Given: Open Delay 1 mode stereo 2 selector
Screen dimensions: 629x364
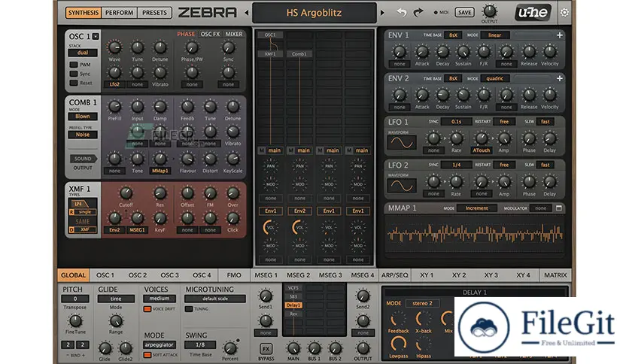Looking at the screenshot, I should pyautogui.click(x=422, y=304).
